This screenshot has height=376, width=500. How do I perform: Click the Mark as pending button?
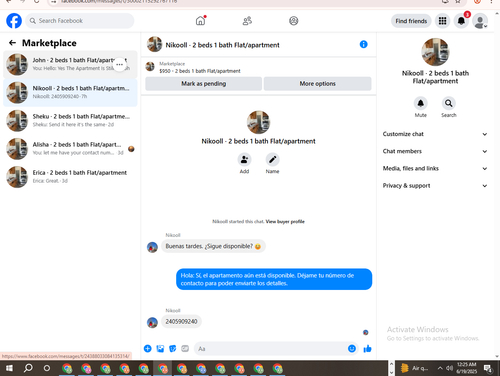[203, 84]
